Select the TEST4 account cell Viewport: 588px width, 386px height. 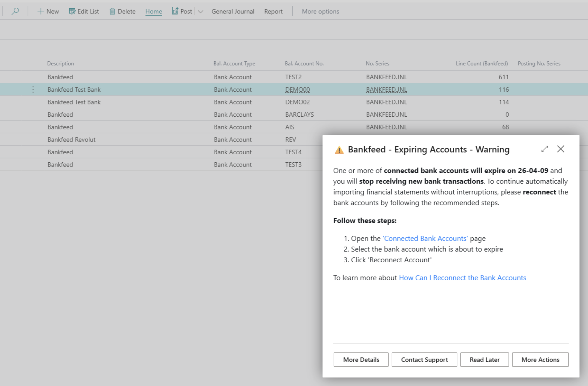[293, 152]
